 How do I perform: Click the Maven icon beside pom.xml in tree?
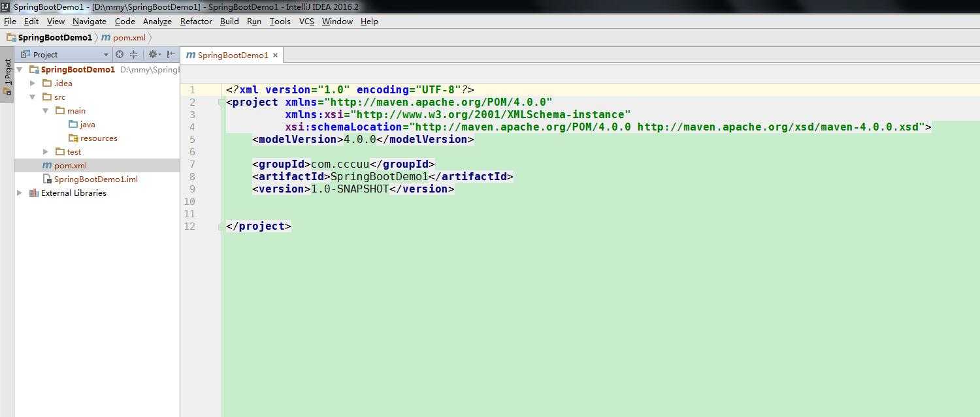(46, 165)
